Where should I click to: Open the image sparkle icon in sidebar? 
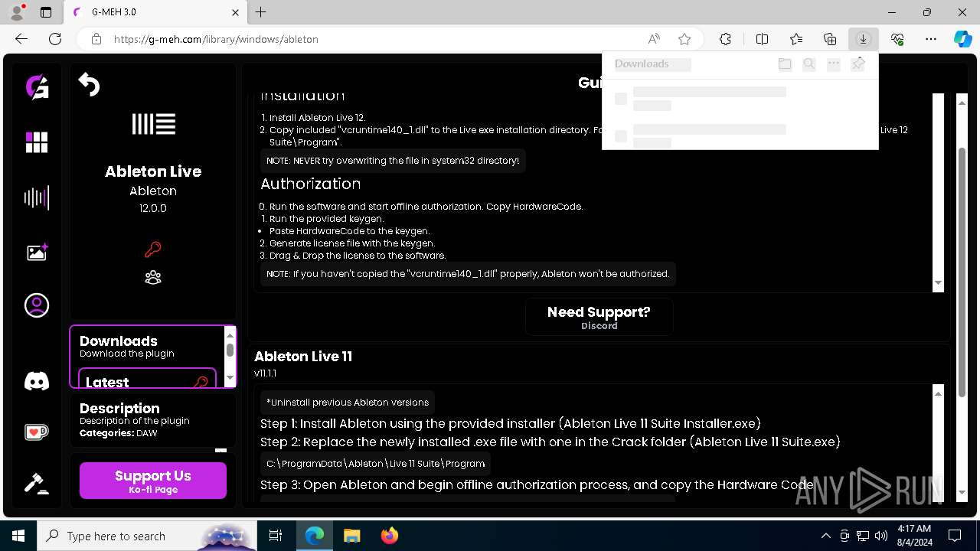(x=37, y=252)
